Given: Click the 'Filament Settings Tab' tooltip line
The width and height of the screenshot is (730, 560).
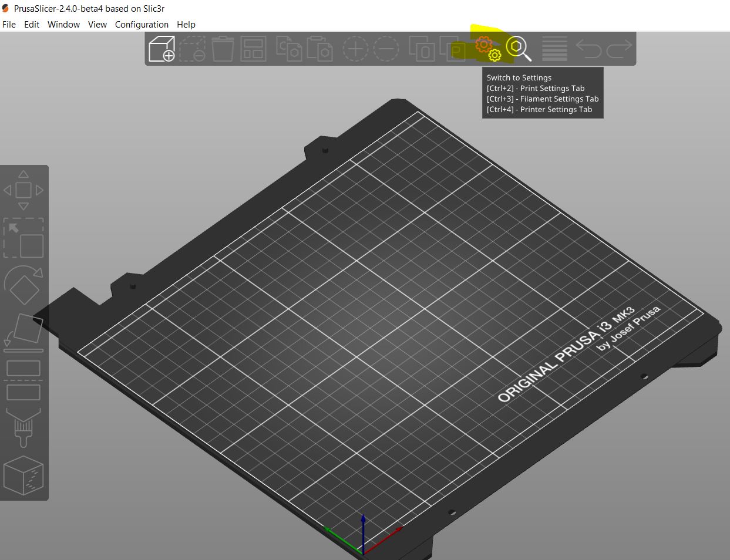Looking at the screenshot, I should coord(543,99).
